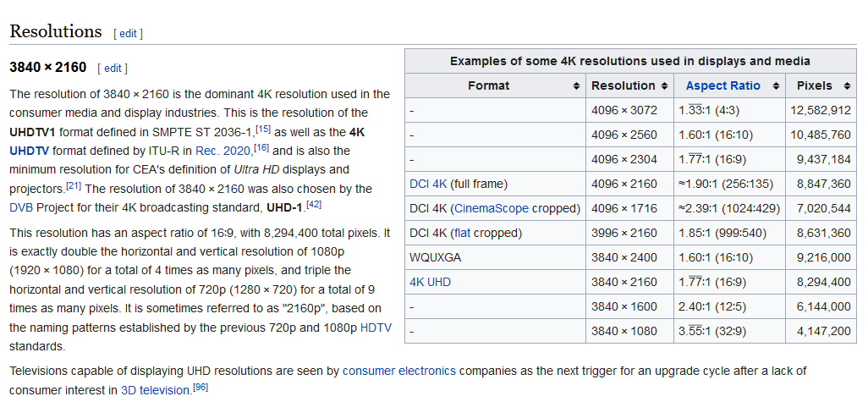This screenshot has width=868, height=413.
Task: Edit the Resolutions section
Action: [x=128, y=33]
